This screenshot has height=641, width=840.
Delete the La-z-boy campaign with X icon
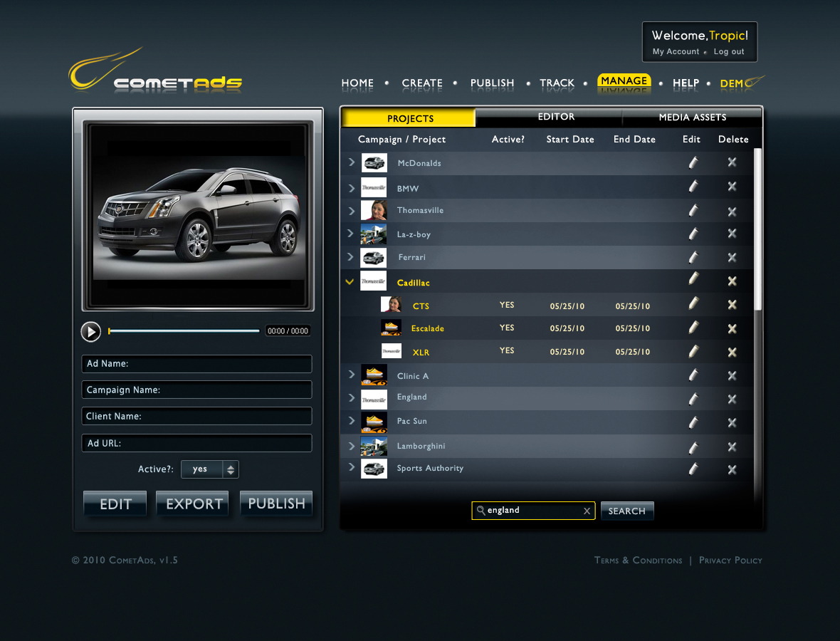(x=732, y=234)
